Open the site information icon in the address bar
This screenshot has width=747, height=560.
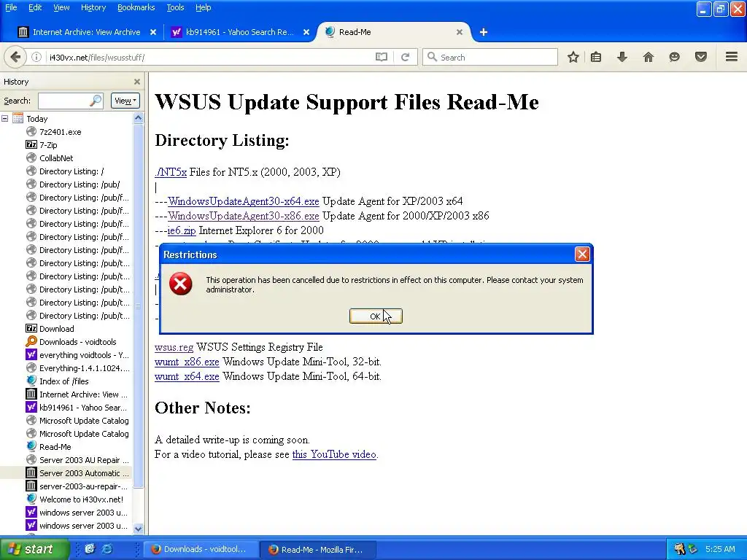[36, 57]
